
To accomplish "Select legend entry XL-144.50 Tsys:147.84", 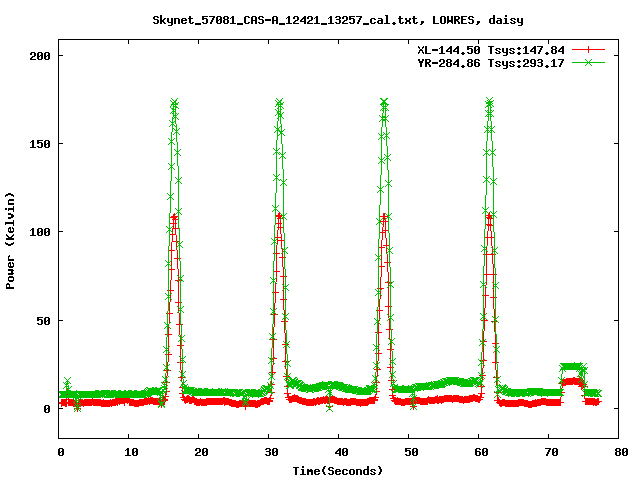I will pyautogui.click(x=491, y=50).
